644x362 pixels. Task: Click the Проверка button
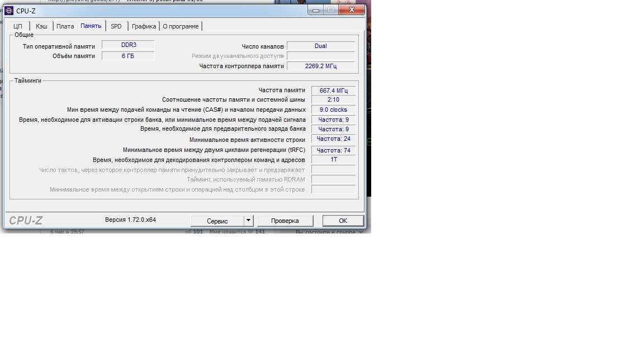(285, 221)
